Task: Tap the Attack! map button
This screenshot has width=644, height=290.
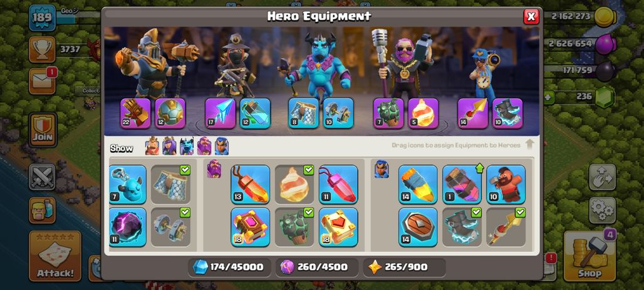Action: (55, 256)
